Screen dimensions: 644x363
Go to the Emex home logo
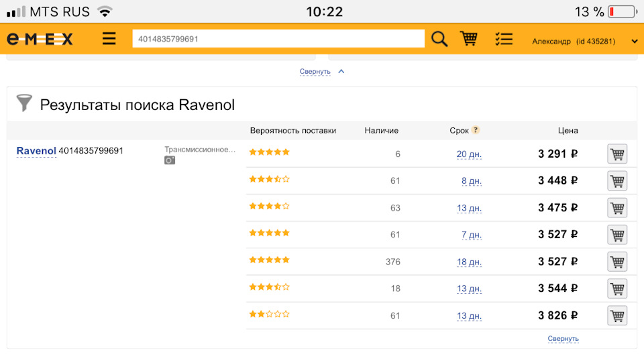pos(40,40)
